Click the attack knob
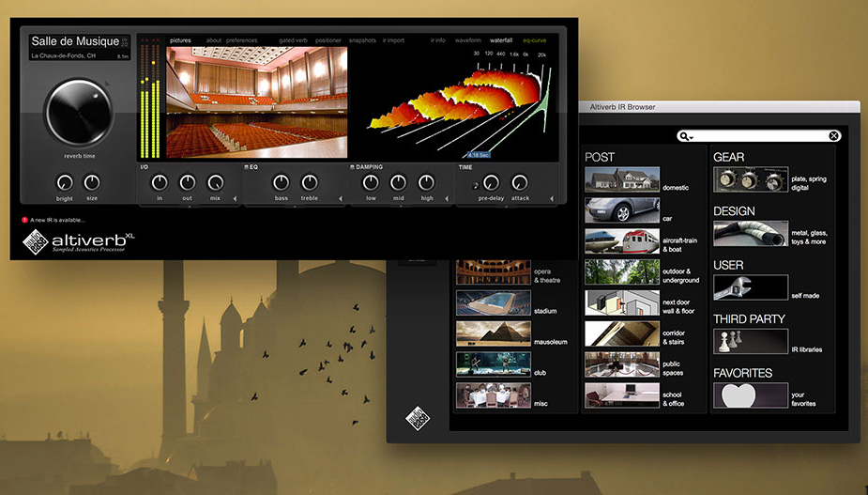This screenshot has height=495, width=868. click(519, 182)
